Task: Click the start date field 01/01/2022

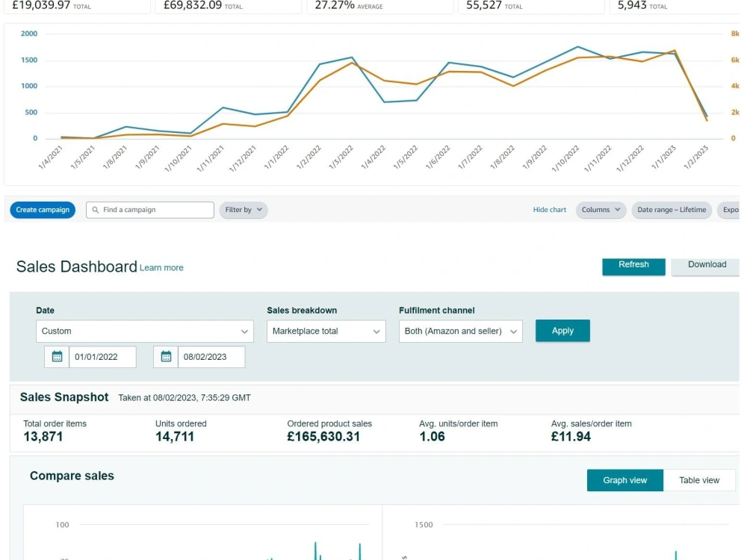Action: (x=102, y=357)
